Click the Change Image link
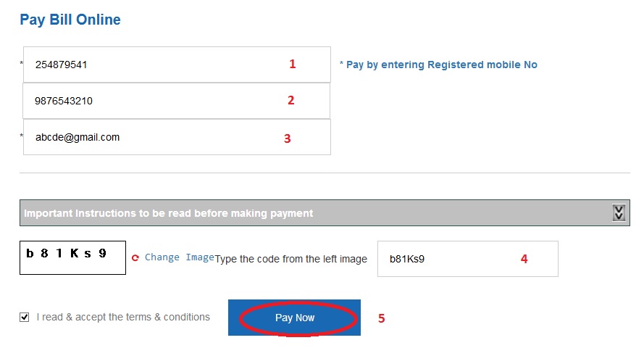This screenshot has height=356, width=644. pyautogui.click(x=179, y=257)
